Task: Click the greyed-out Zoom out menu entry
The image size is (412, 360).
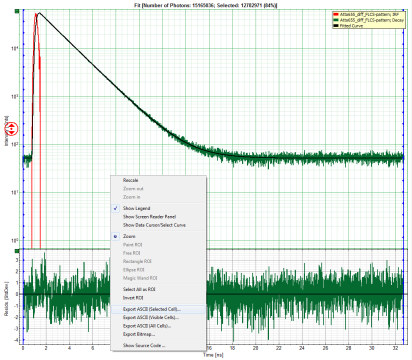Action: (158, 189)
